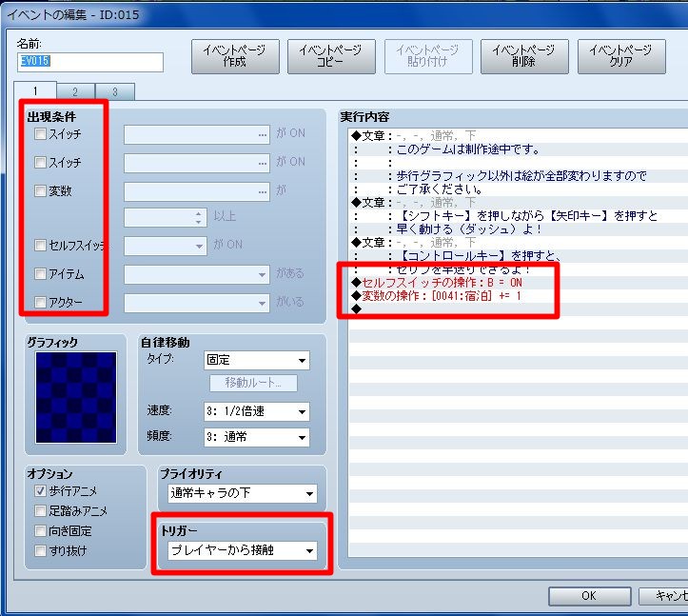The height and width of the screenshot is (616, 688).
Task: Select the third 文章 command header
Action: click(x=414, y=243)
